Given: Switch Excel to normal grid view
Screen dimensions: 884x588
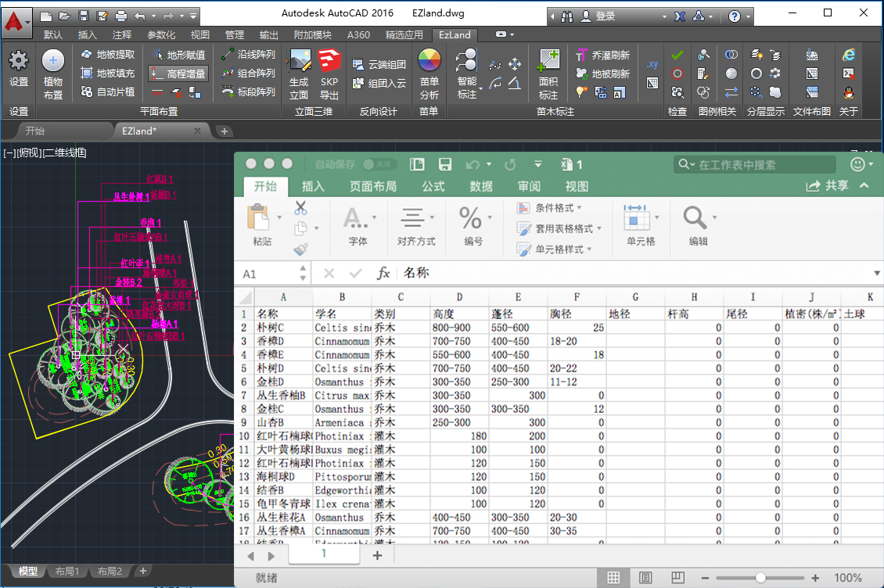Looking at the screenshot, I should (613, 577).
